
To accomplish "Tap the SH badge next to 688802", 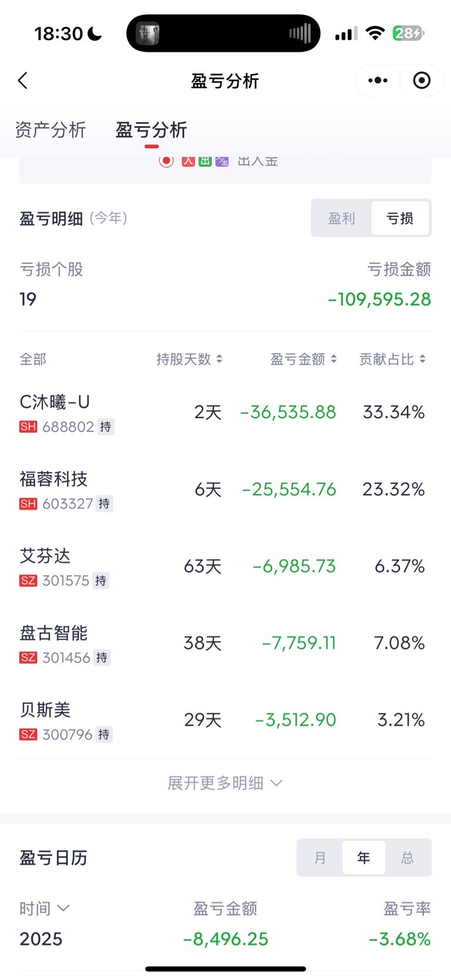I will (28, 427).
